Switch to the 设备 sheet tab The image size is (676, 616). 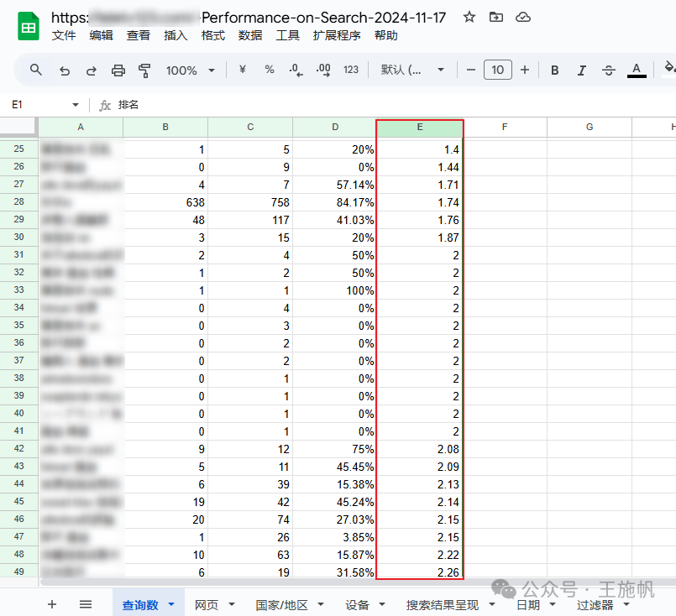[x=357, y=605]
